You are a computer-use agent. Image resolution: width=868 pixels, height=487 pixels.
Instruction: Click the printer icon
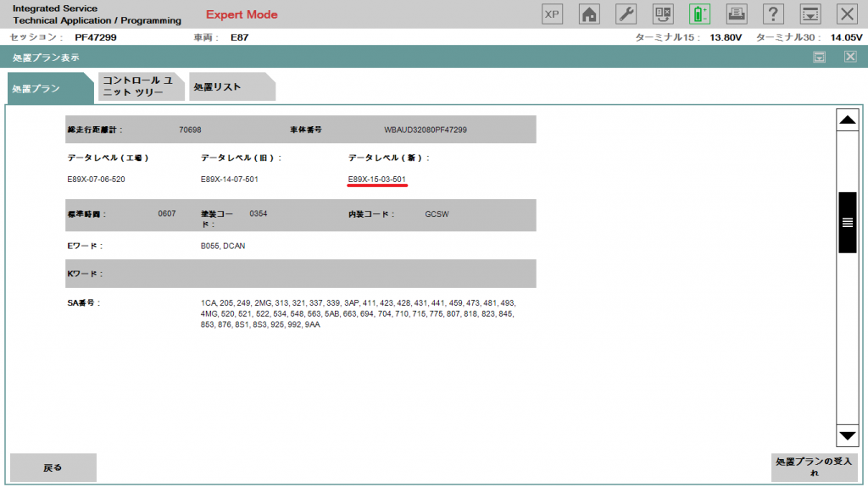(736, 14)
